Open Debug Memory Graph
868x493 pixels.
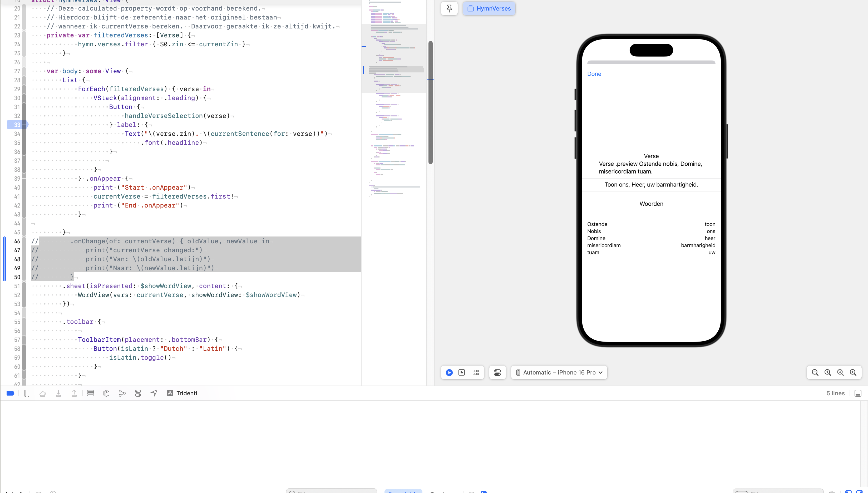122,393
